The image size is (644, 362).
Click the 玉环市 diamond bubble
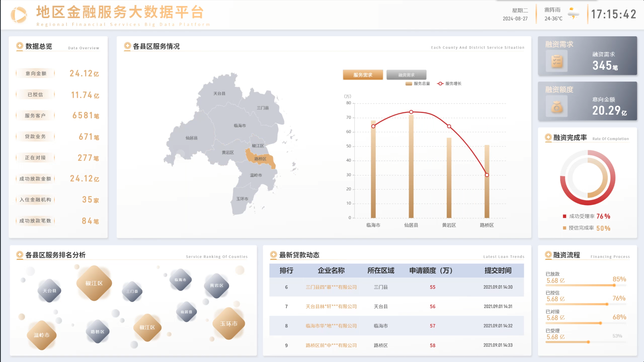click(x=229, y=324)
